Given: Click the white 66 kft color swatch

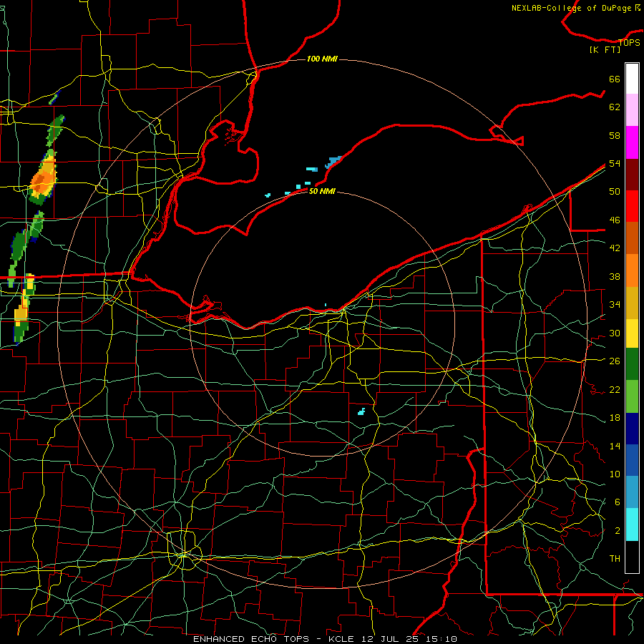Looking at the screenshot, I should [x=632, y=79].
